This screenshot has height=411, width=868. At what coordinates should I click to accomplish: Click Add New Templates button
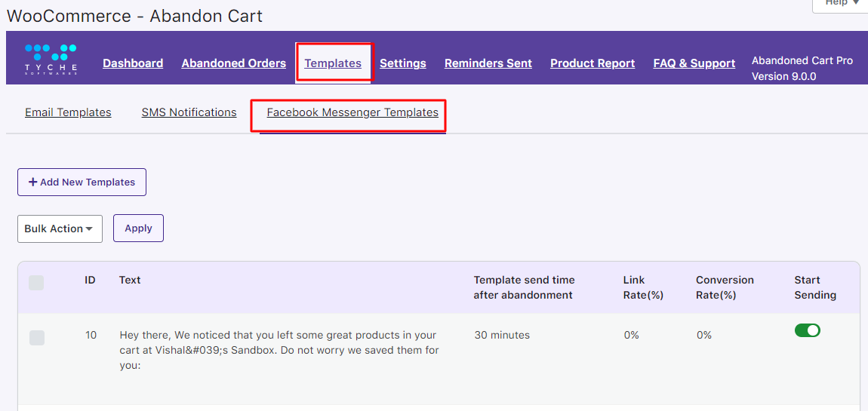[x=82, y=182]
